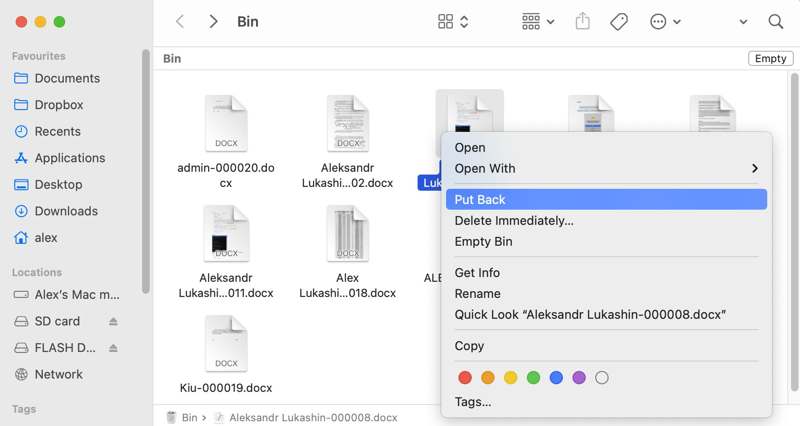
Task: Click the Share toolbar icon
Action: point(583,21)
